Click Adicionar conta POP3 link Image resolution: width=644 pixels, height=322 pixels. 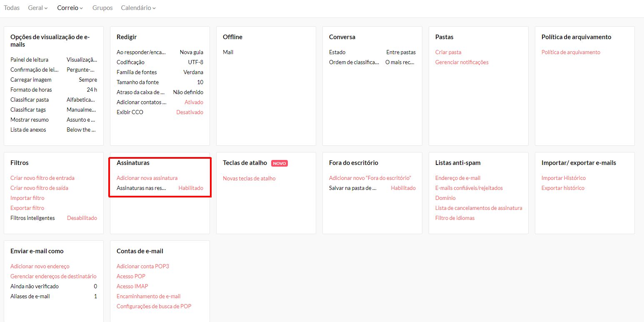[143, 266]
